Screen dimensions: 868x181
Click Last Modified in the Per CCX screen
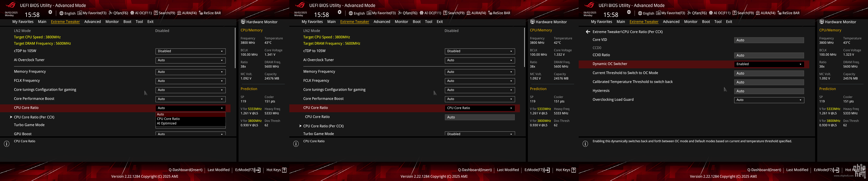pos(797,170)
